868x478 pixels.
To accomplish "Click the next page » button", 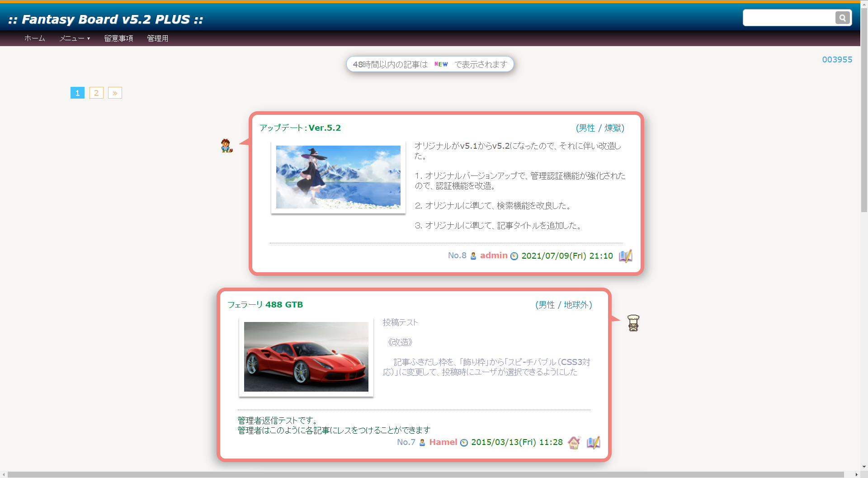I will pyautogui.click(x=115, y=93).
